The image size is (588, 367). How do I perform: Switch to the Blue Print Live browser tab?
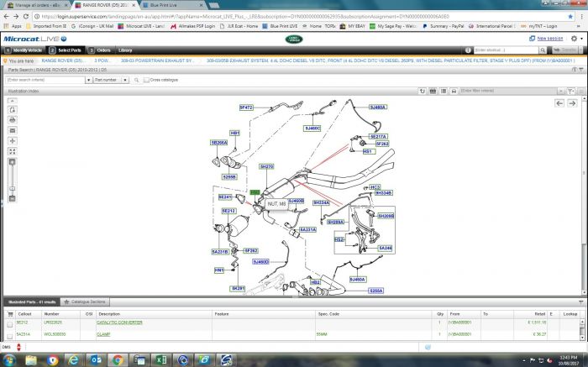[174, 5]
